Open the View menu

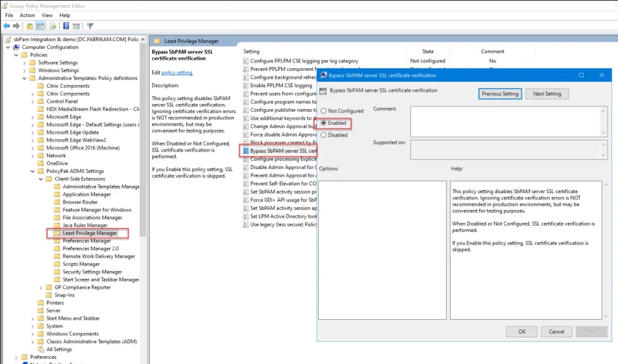tap(47, 15)
